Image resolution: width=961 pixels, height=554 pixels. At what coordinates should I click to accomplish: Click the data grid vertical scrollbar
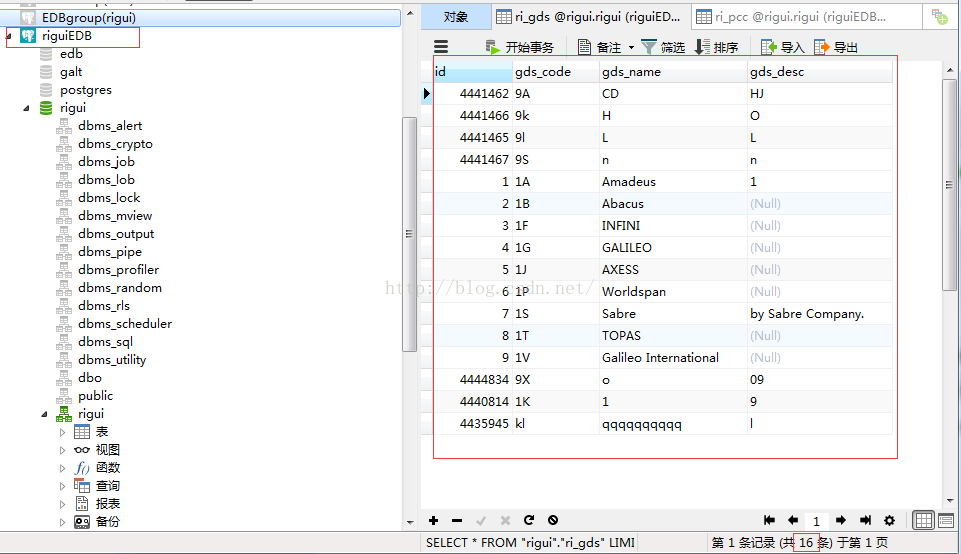[949, 184]
